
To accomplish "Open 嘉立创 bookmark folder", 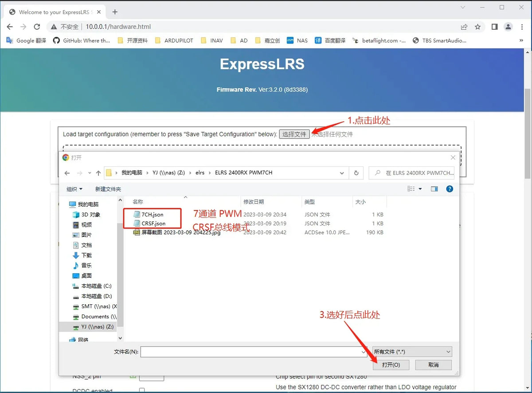I will (x=267, y=40).
